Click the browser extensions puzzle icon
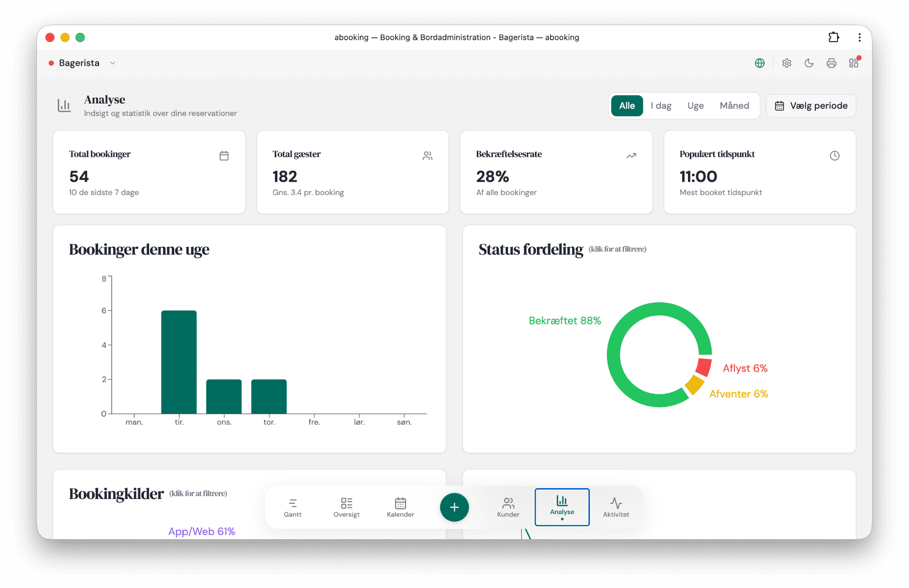 pyautogui.click(x=834, y=37)
